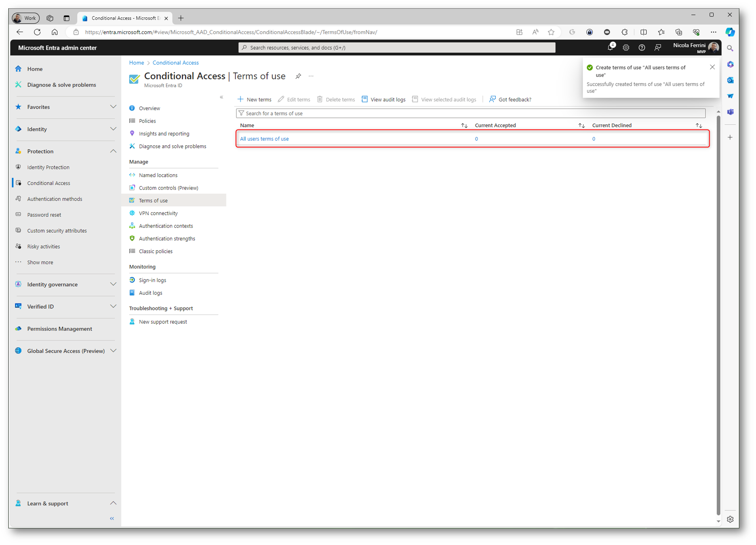Click the Search for a terms of use field
The image size is (756, 545).
[470, 113]
